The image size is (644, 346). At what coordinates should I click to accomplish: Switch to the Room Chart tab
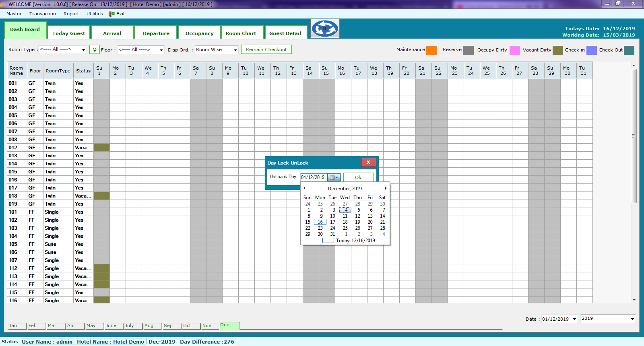tap(241, 33)
